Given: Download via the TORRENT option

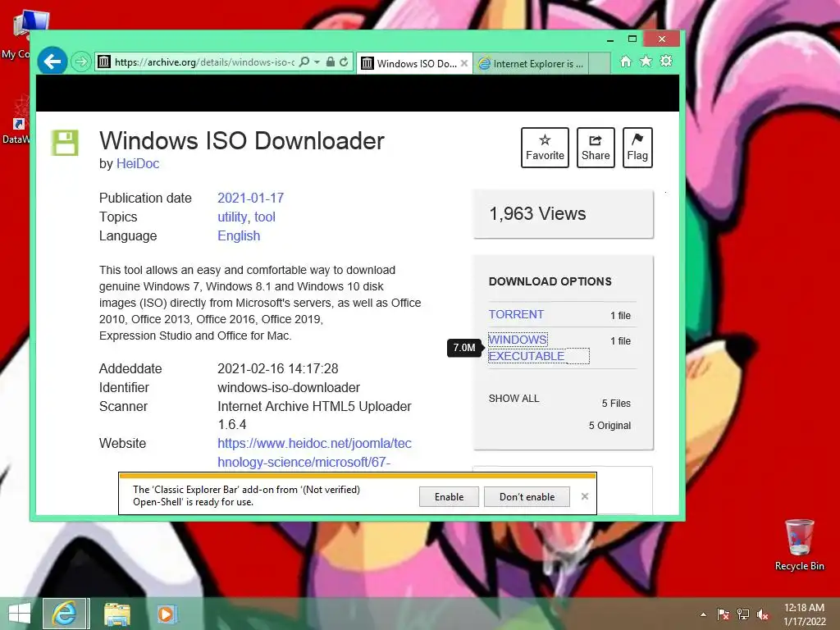Looking at the screenshot, I should click(x=516, y=314).
